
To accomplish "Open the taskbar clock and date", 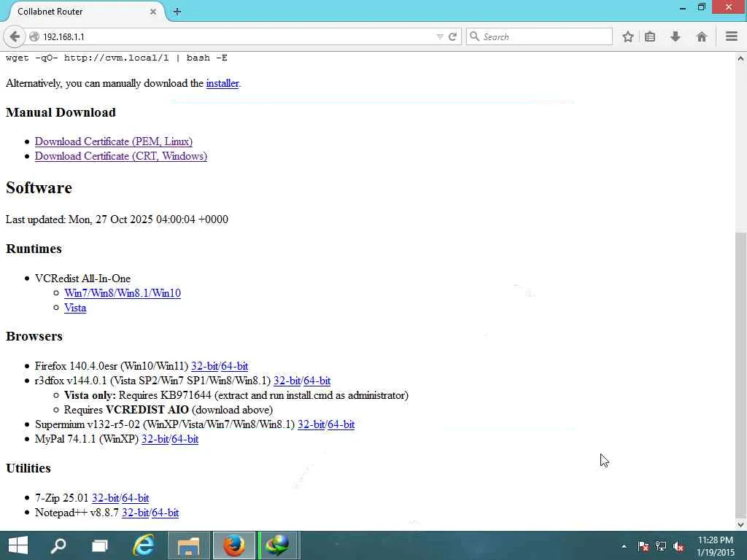I will coord(716,545).
